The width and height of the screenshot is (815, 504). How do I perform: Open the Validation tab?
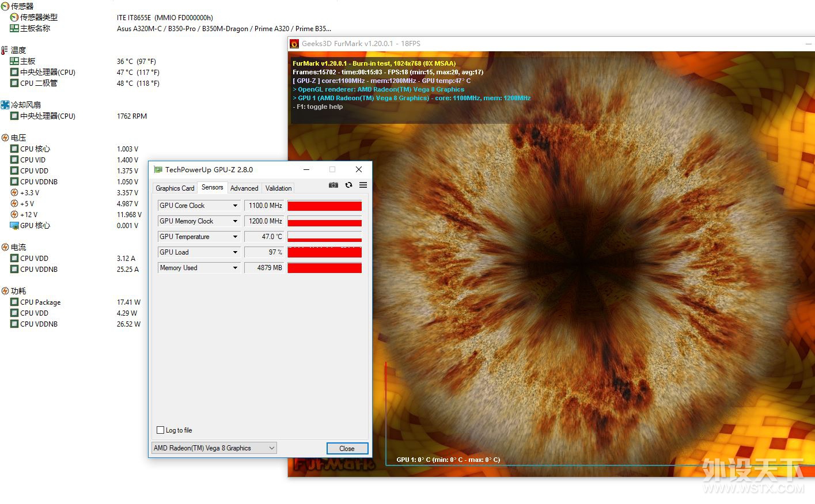click(278, 188)
